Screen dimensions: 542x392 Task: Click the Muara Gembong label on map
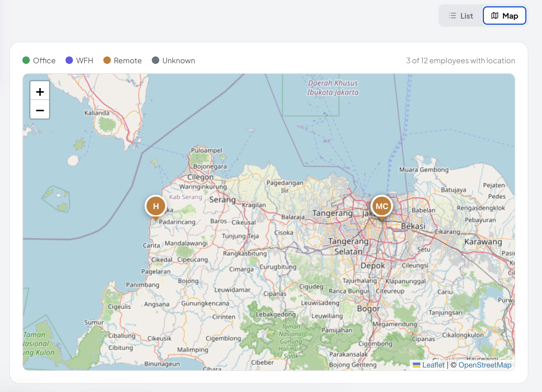point(424,170)
